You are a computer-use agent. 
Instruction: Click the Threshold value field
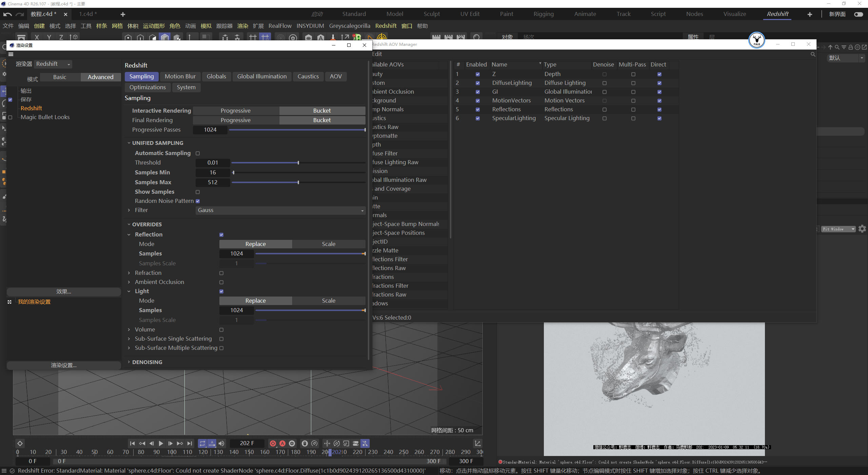click(x=213, y=163)
